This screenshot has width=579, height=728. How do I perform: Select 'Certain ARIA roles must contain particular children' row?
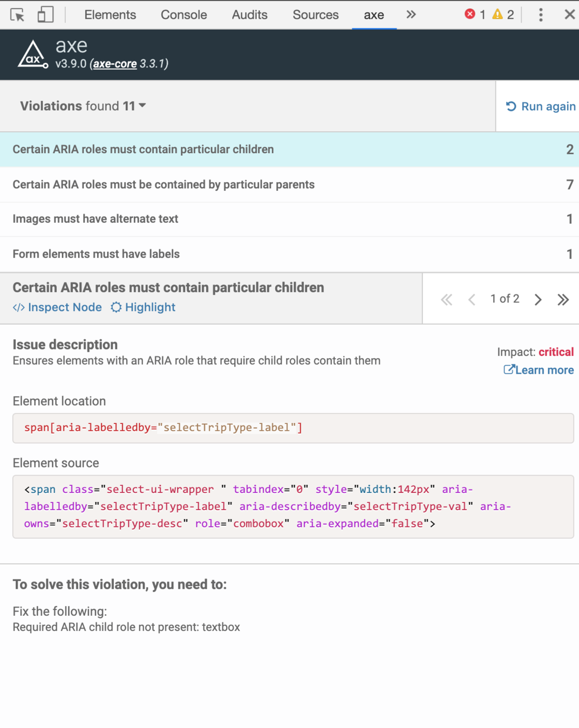coord(289,149)
